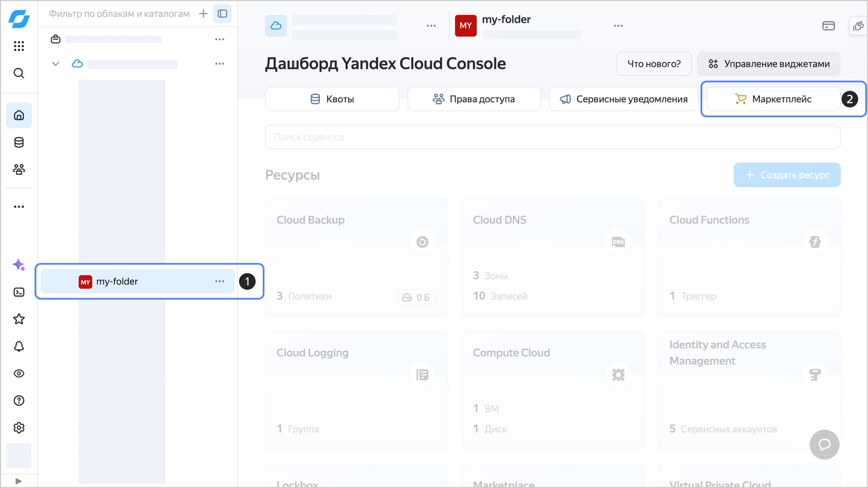This screenshot has width=868, height=488.
Task: Click the MY folder badge in header
Action: [466, 26]
